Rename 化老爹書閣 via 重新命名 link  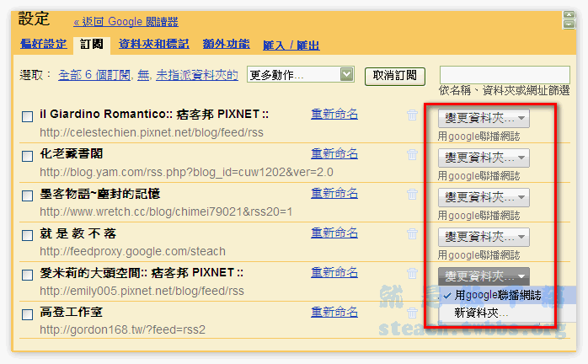334,153
